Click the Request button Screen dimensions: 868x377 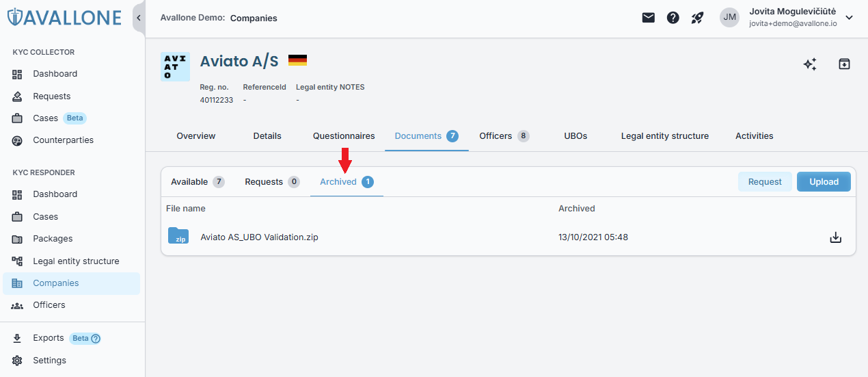tap(765, 181)
